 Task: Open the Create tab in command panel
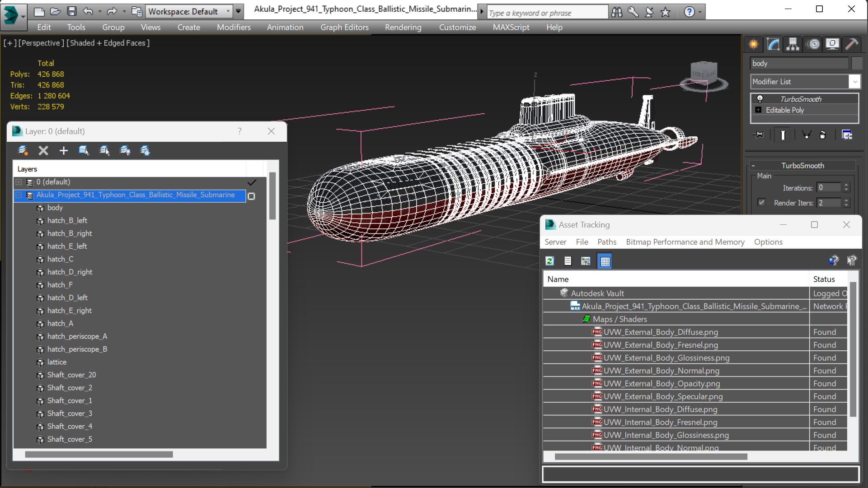[754, 44]
